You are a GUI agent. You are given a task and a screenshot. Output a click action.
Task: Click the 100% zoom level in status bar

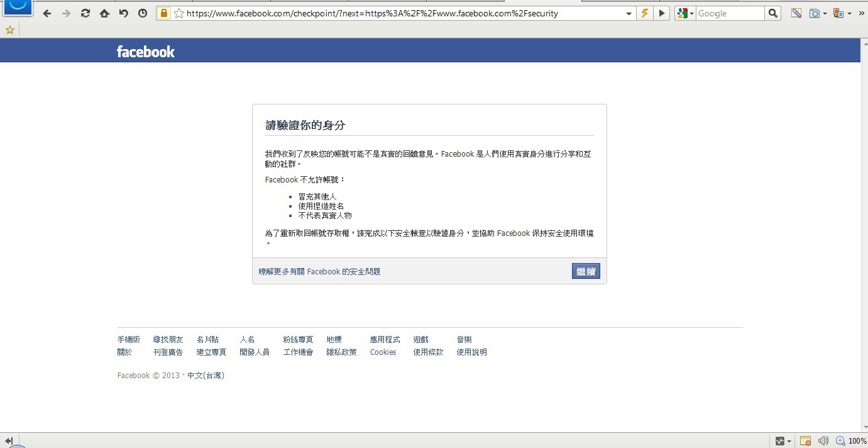coord(857,441)
